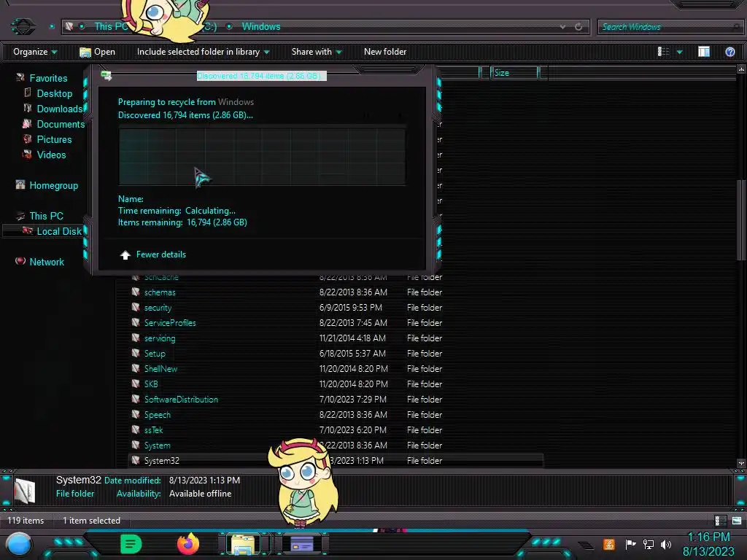
Task: Click the System32 folder thumbnail in details pane
Action: [x=25, y=490]
